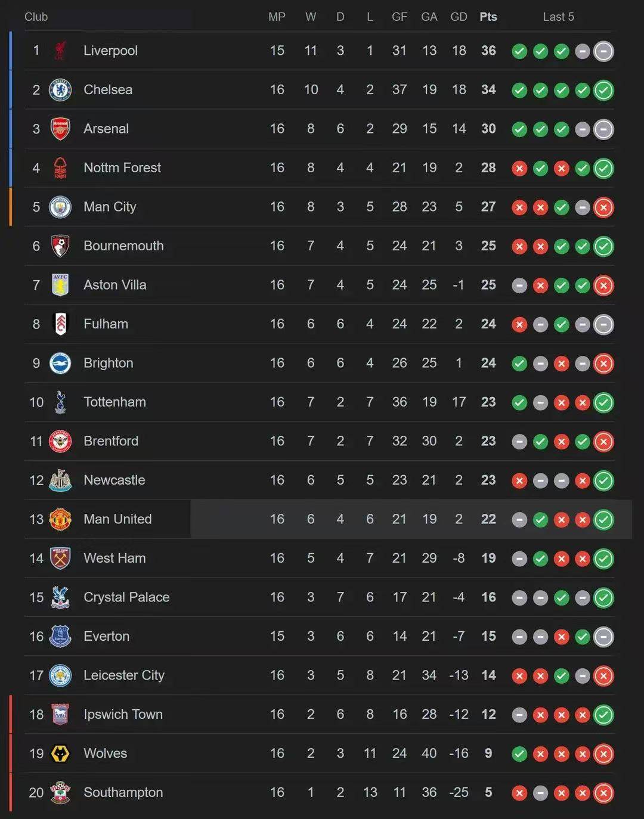Select the Wolves club logo
The image size is (644, 819).
pos(60,753)
